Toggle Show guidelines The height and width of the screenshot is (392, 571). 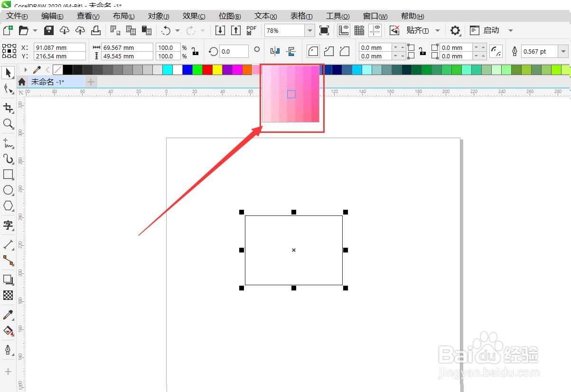(375, 30)
